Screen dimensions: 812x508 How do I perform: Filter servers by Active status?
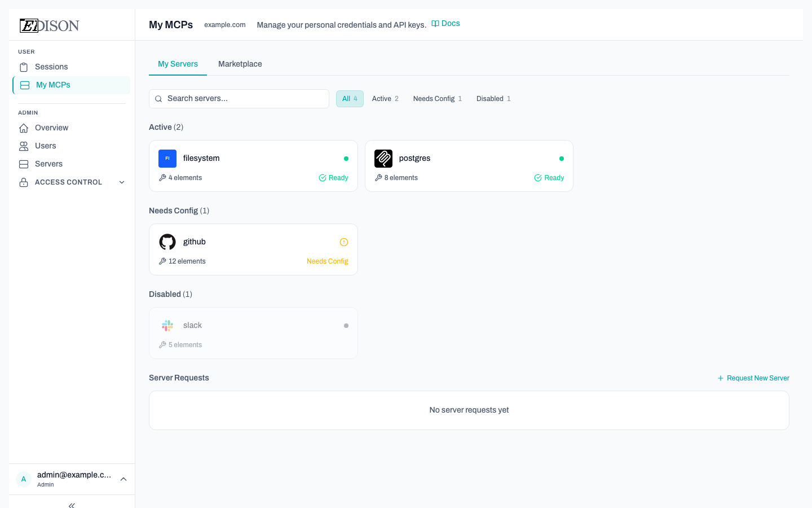point(385,99)
